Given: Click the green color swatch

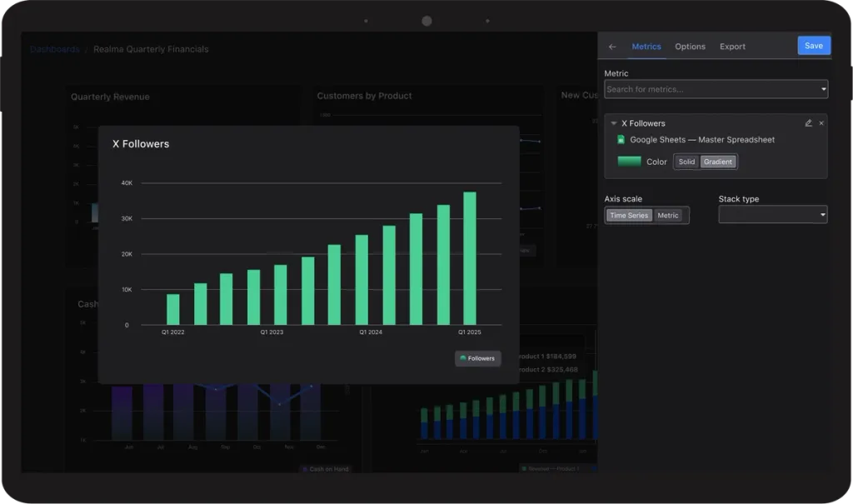Looking at the screenshot, I should click(x=629, y=161).
